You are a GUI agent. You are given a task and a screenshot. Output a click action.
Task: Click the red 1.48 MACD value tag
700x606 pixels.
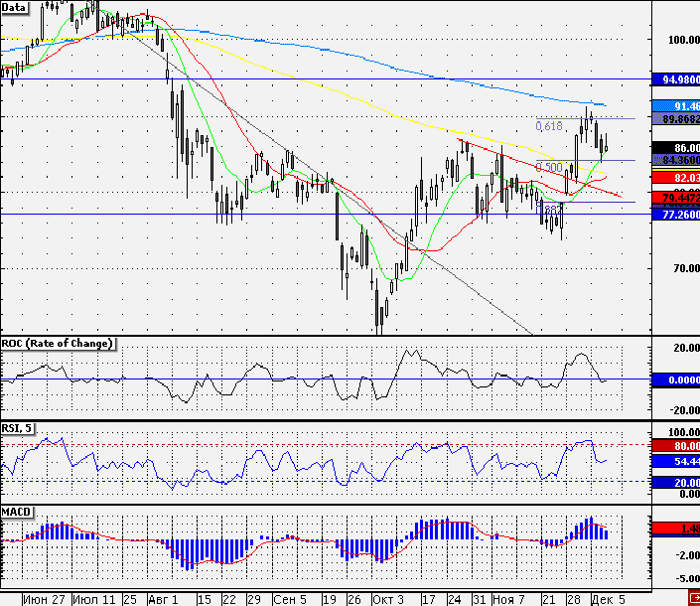click(x=676, y=529)
